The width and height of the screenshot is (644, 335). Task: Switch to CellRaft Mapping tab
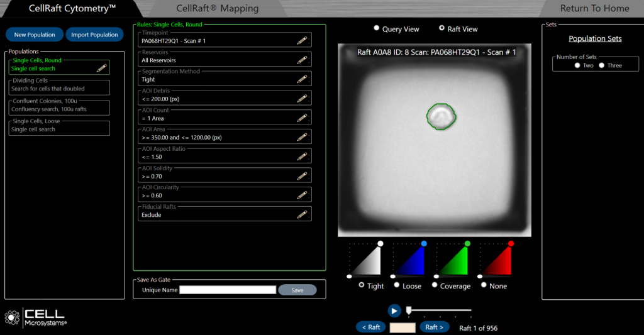click(x=217, y=8)
